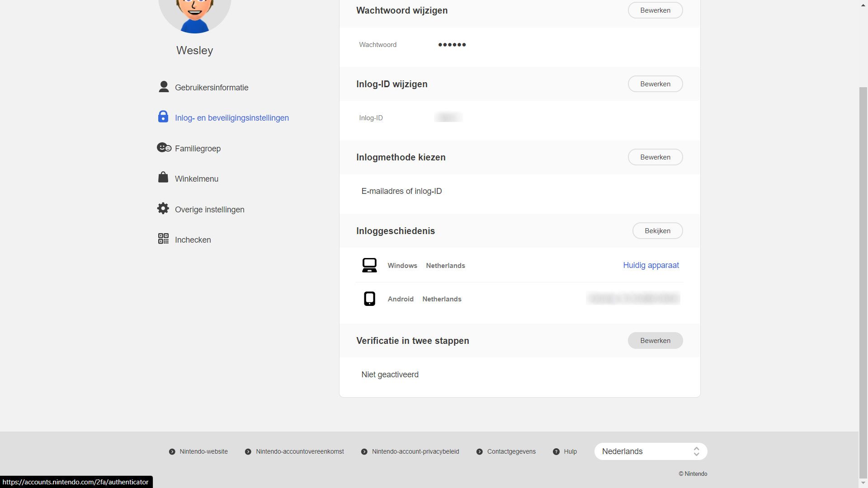
Task: Click Bewerken for Wachtwoord wijzigen
Action: [x=655, y=10]
